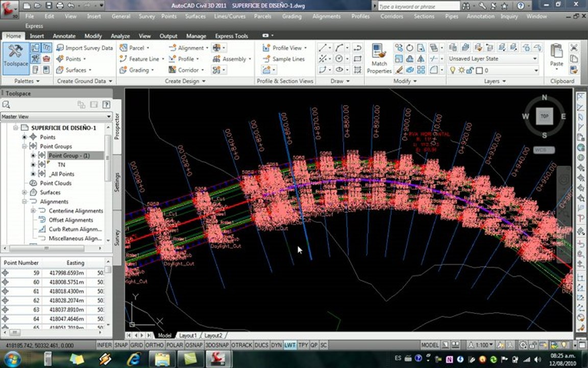
Task: Click the Settings tab in Toolspace
Action: pos(116,182)
